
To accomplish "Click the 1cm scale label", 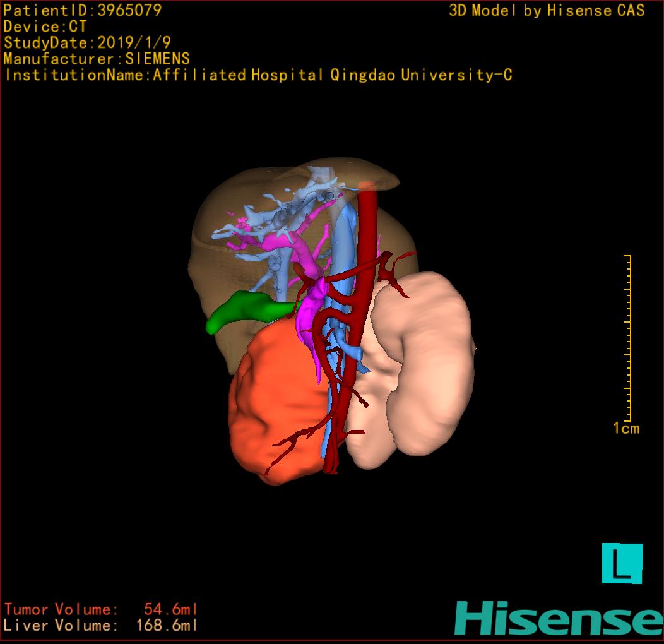I will [x=626, y=428].
